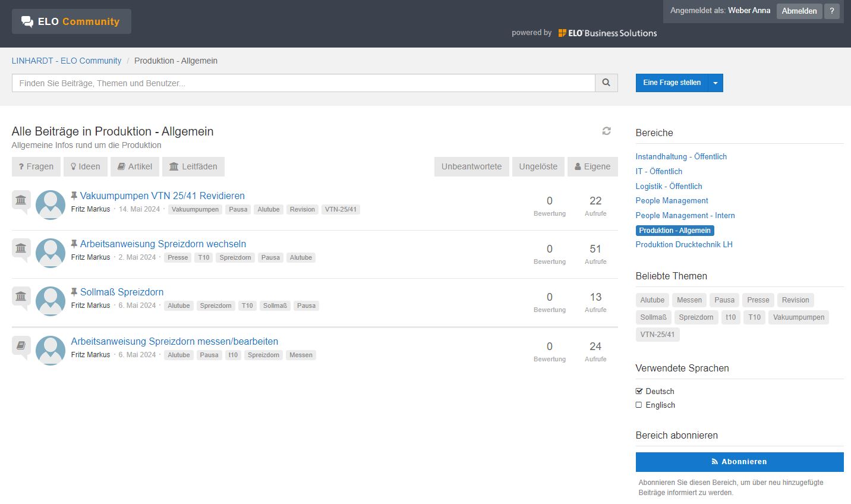Filter posts by Fragen tab
Screen dimensions: 851x504
pyautogui.click(x=36, y=166)
